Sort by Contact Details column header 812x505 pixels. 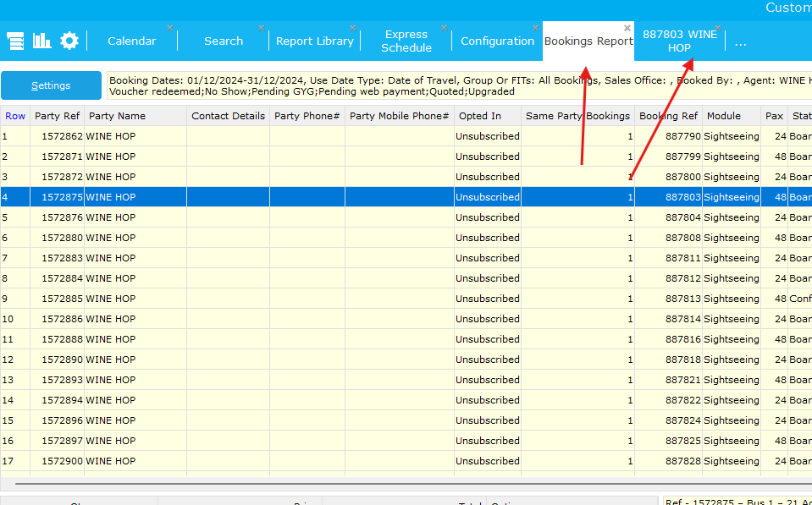click(228, 116)
